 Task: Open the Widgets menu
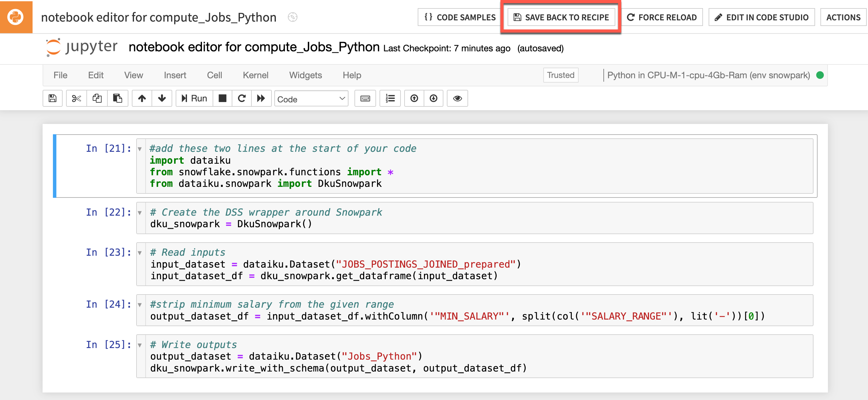tap(305, 75)
